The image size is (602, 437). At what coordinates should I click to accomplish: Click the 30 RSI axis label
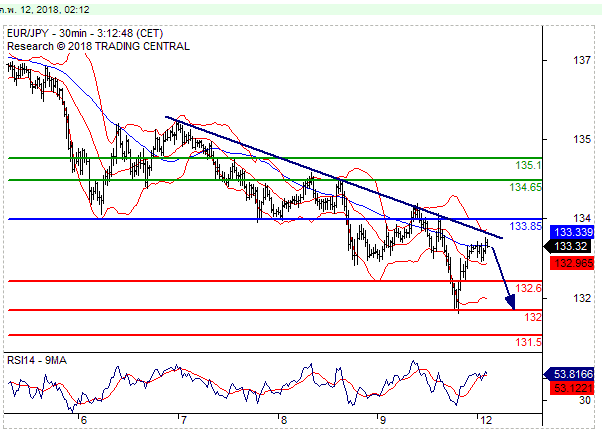tap(585, 401)
